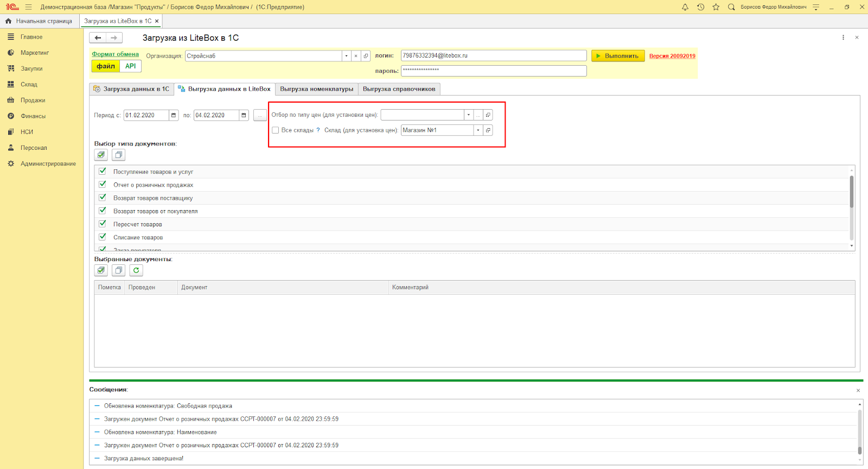Open the form's three-dot more menu
The image size is (868, 469).
tap(843, 37)
